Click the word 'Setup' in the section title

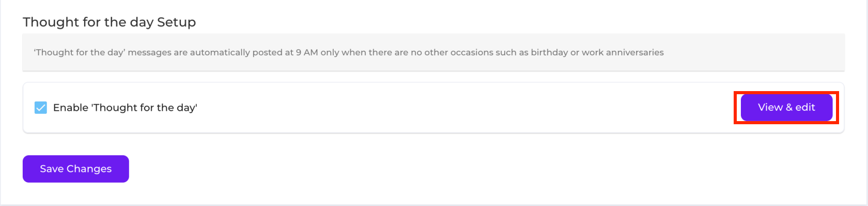177,22
